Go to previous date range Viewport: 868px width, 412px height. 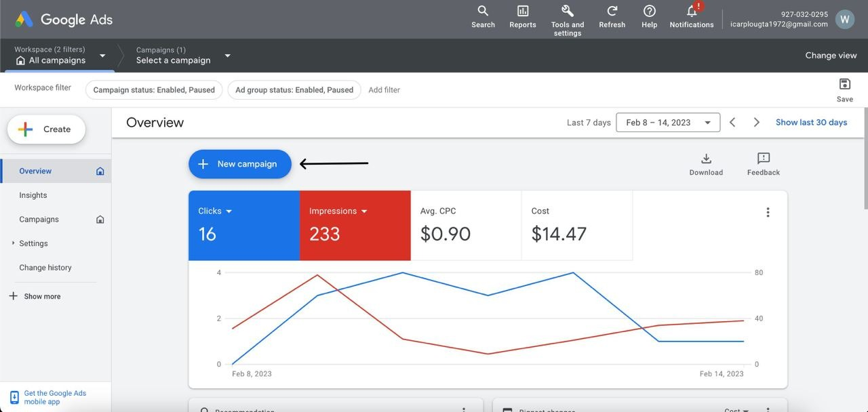pyautogui.click(x=732, y=123)
